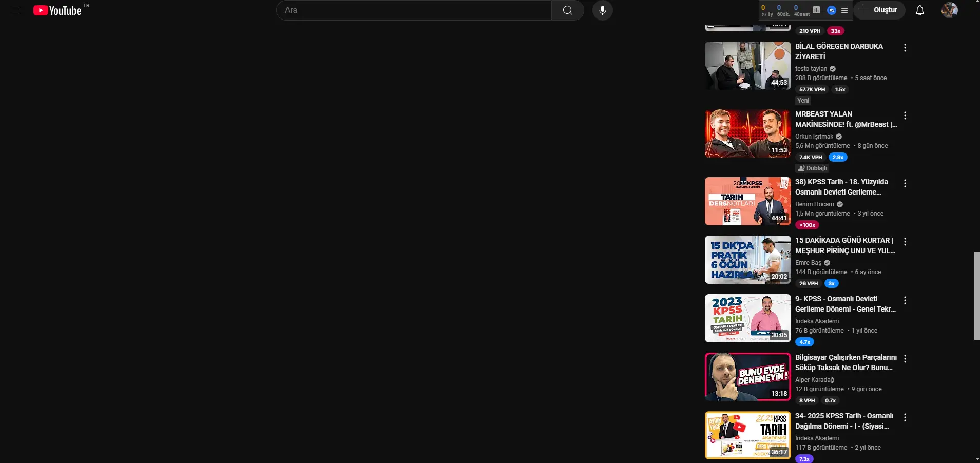The image size is (980, 463).
Task: Click the 26 VPH badge
Action: [x=809, y=283]
